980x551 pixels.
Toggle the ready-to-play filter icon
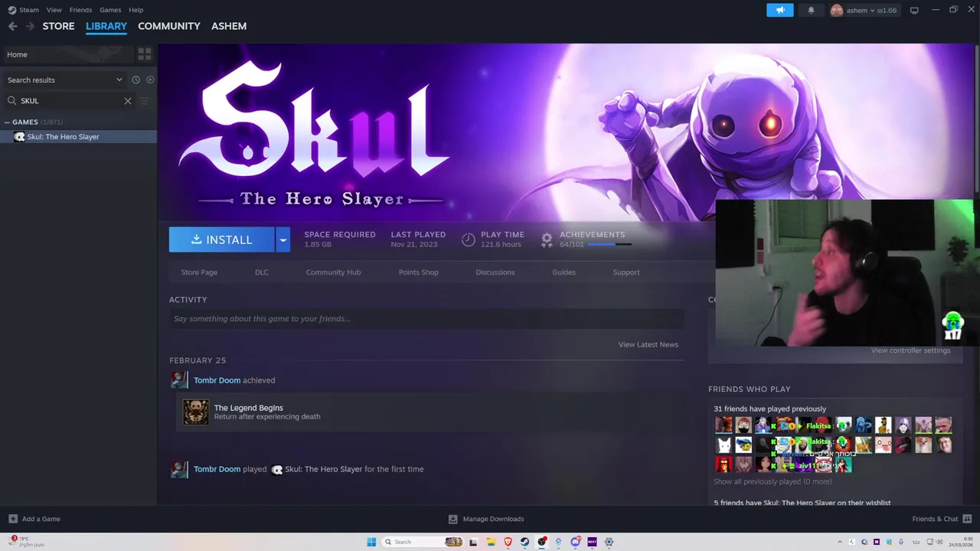coord(150,80)
